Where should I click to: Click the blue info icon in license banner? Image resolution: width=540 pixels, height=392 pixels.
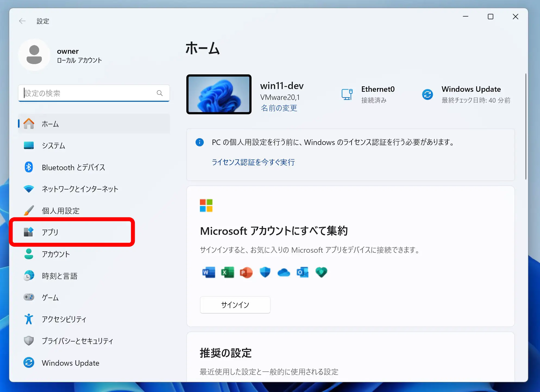[200, 142]
